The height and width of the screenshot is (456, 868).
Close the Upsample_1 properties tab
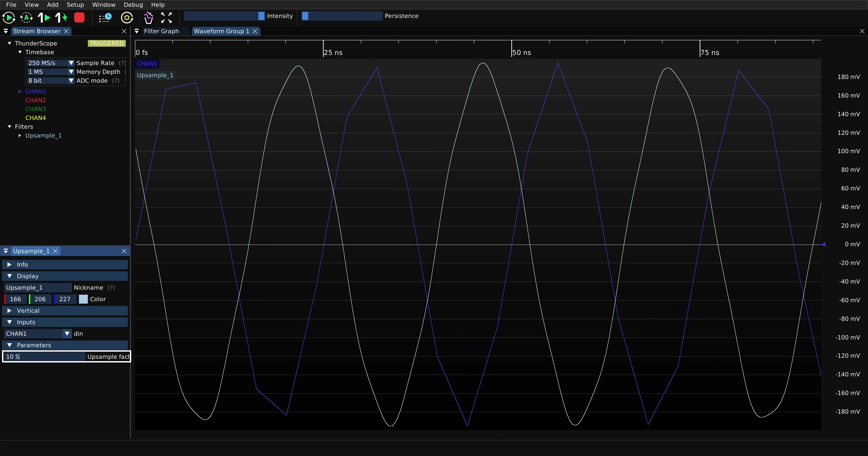[55, 251]
